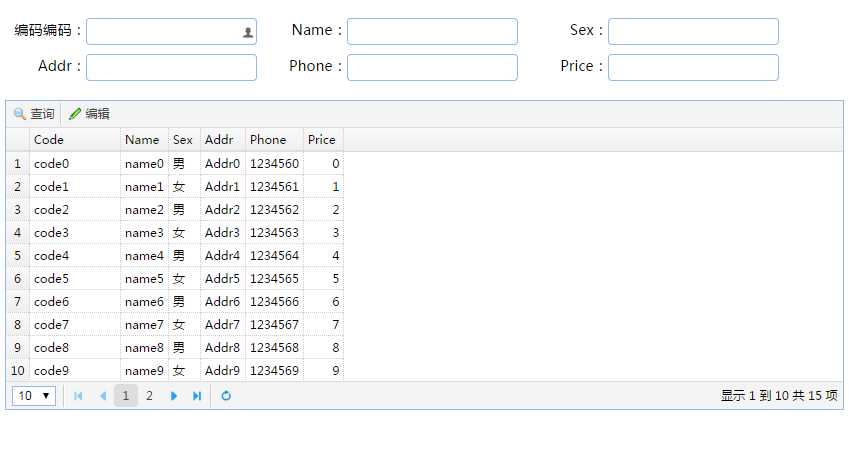Focus the Addr text box
The image size is (849, 451).
[172, 67]
